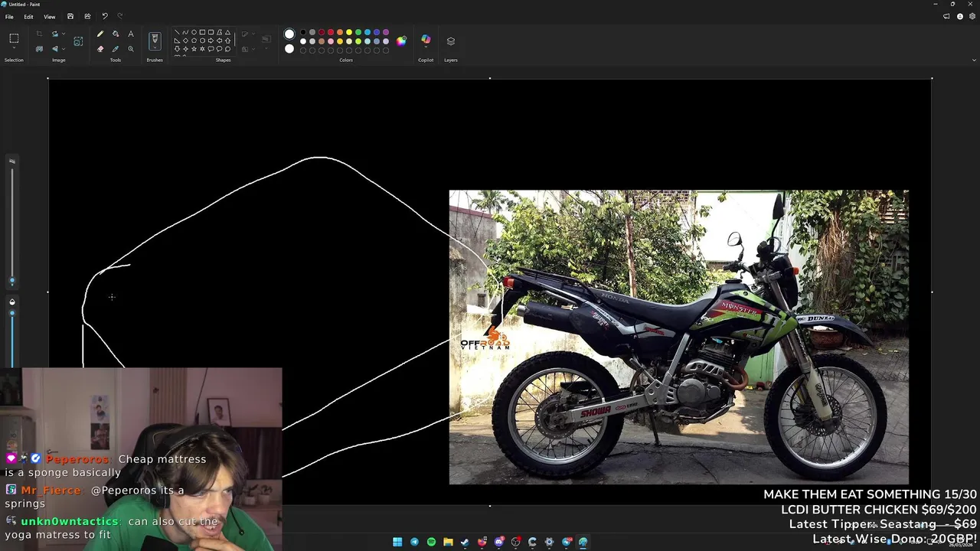The image size is (980, 551).
Task: Click the motorcycle photo on canvas
Action: click(x=678, y=337)
